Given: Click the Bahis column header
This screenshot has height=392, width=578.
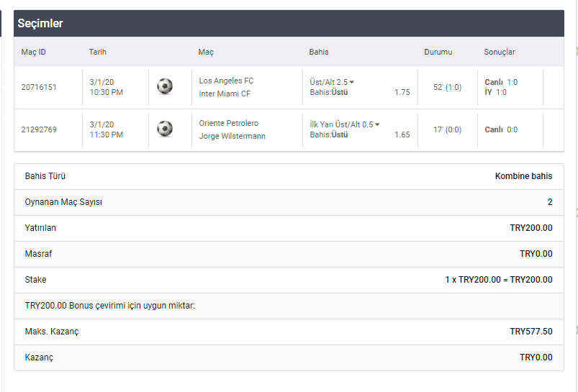Looking at the screenshot, I should [x=319, y=52].
